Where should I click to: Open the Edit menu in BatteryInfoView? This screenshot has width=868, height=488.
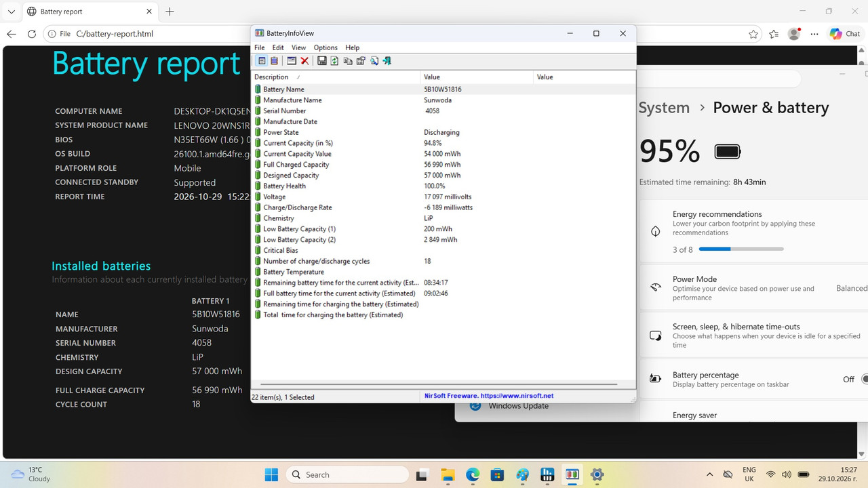pos(278,47)
